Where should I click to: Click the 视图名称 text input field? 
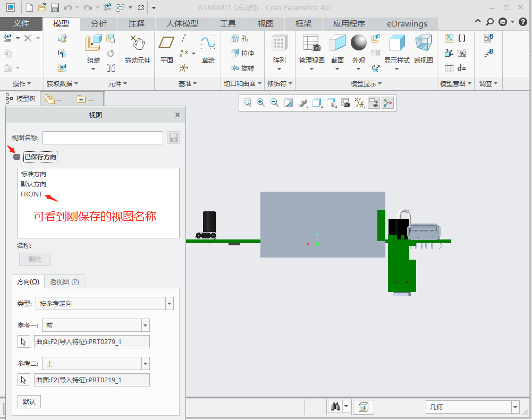[103, 138]
